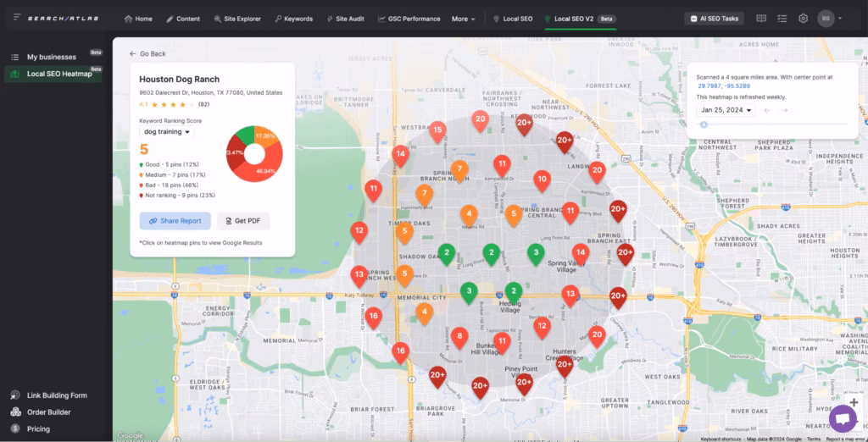Image resolution: width=868 pixels, height=442 pixels.
Task: Click the red pin numbered 15
Action: (x=437, y=130)
